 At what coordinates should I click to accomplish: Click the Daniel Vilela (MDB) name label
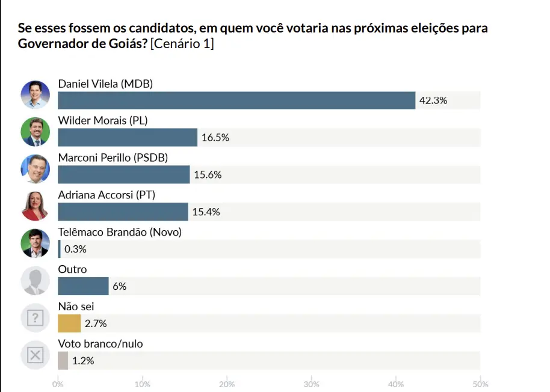pyautogui.click(x=105, y=84)
